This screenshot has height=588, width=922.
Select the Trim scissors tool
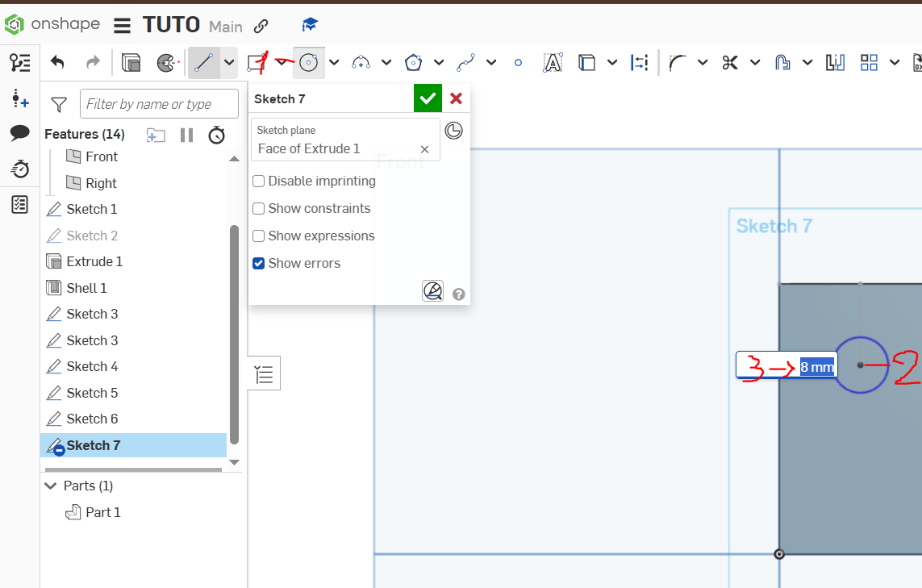730,62
